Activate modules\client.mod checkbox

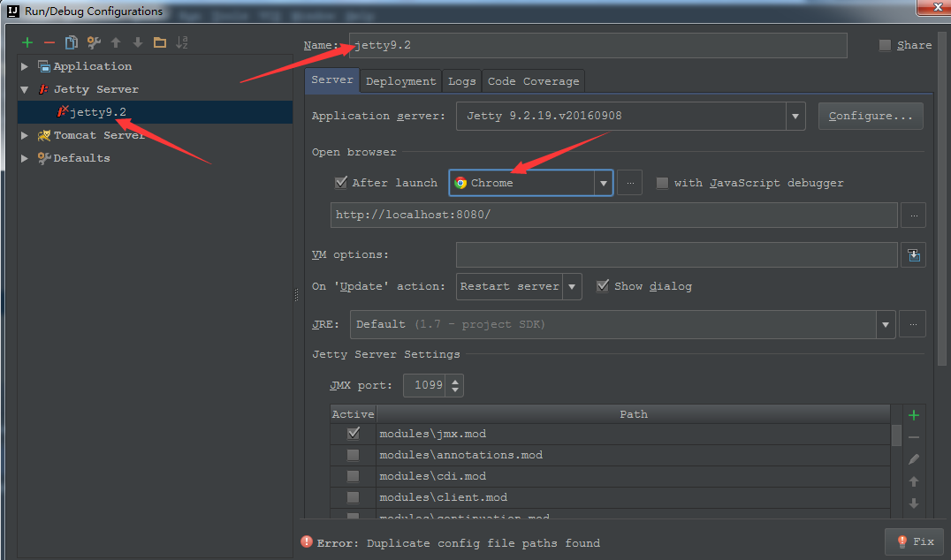pos(353,497)
